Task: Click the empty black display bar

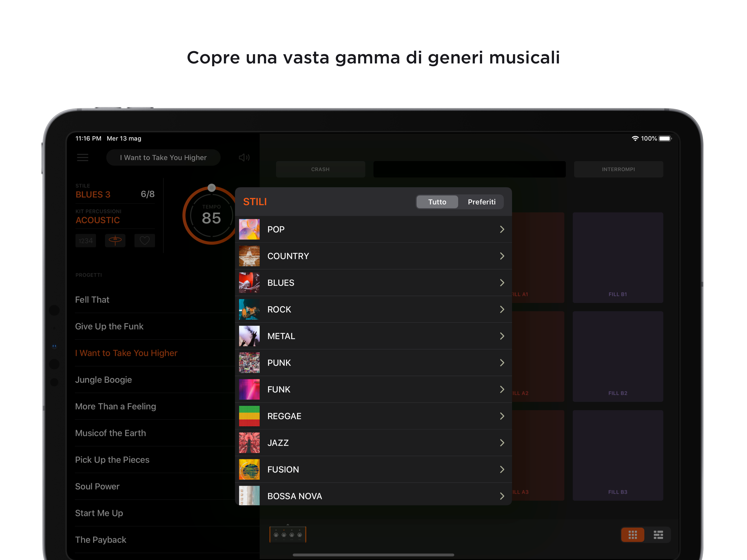Action: [469, 169]
